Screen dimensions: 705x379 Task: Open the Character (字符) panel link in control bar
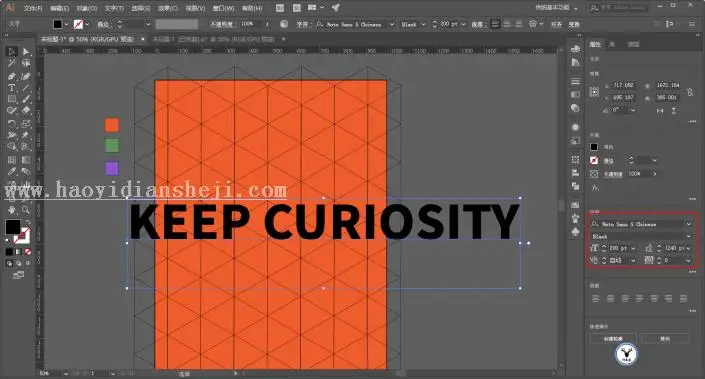(303, 24)
